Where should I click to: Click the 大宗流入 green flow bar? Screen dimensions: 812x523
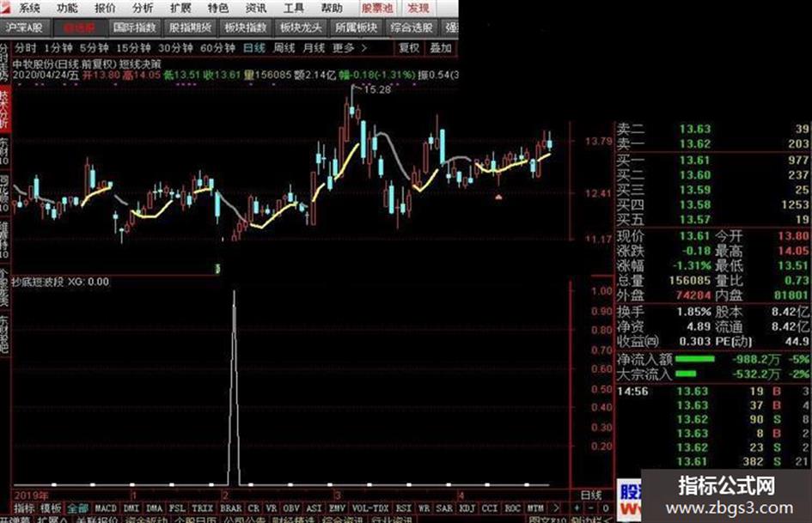(686, 374)
